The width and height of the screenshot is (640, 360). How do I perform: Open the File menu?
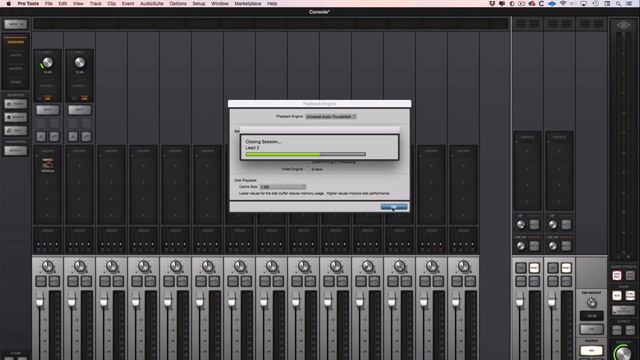coord(49,4)
